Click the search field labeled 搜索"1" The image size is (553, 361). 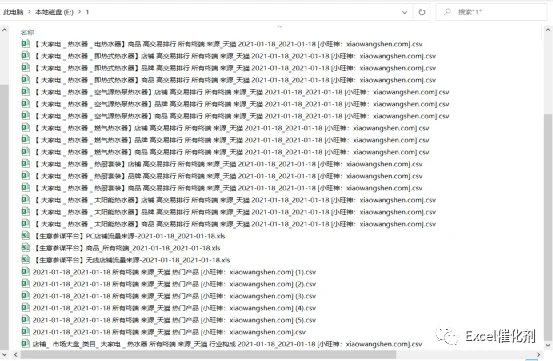click(491, 12)
